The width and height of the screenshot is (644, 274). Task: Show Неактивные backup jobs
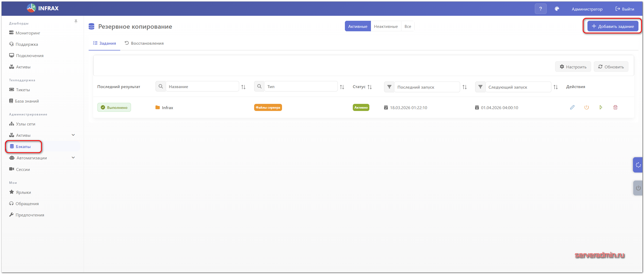tap(386, 26)
